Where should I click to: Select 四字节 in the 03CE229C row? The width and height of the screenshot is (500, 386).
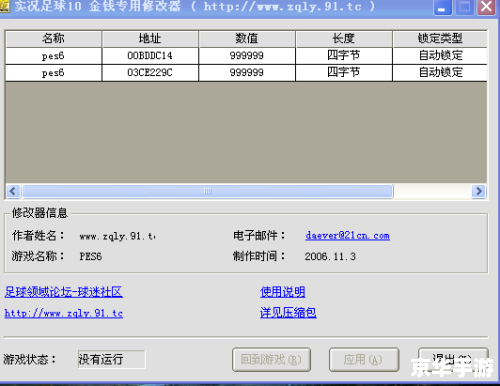(344, 73)
